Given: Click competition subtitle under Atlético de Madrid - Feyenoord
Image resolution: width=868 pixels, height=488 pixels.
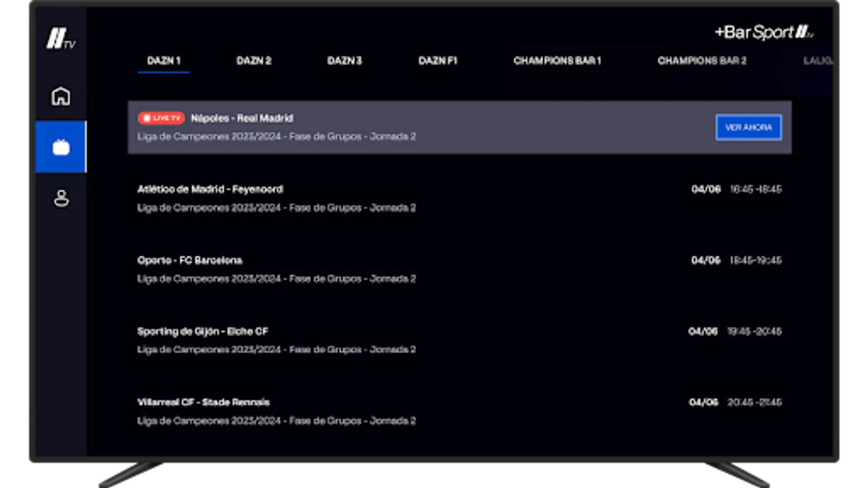Looking at the screenshot, I should [277, 208].
